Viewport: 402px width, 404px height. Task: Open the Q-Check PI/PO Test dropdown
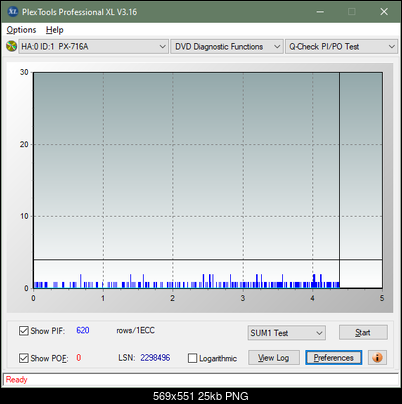341,46
